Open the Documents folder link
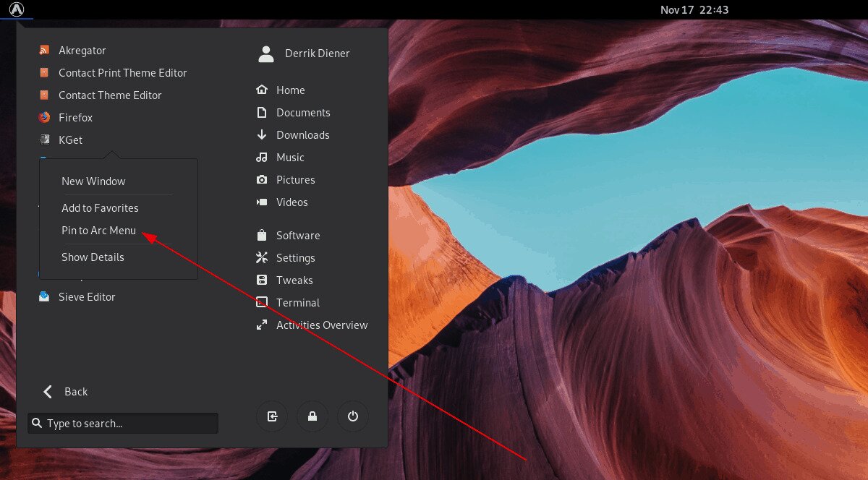This screenshot has height=480, width=868. coord(303,112)
